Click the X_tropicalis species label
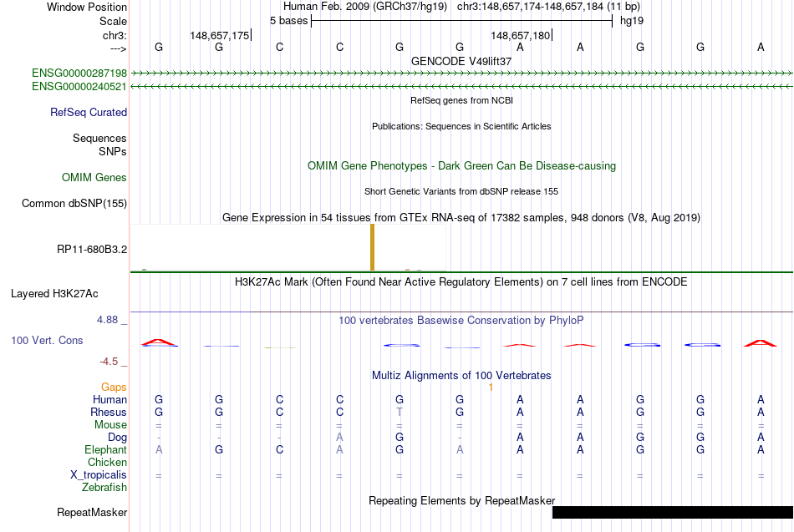This screenshot has width=794, height=532. [x=99, y=475]
